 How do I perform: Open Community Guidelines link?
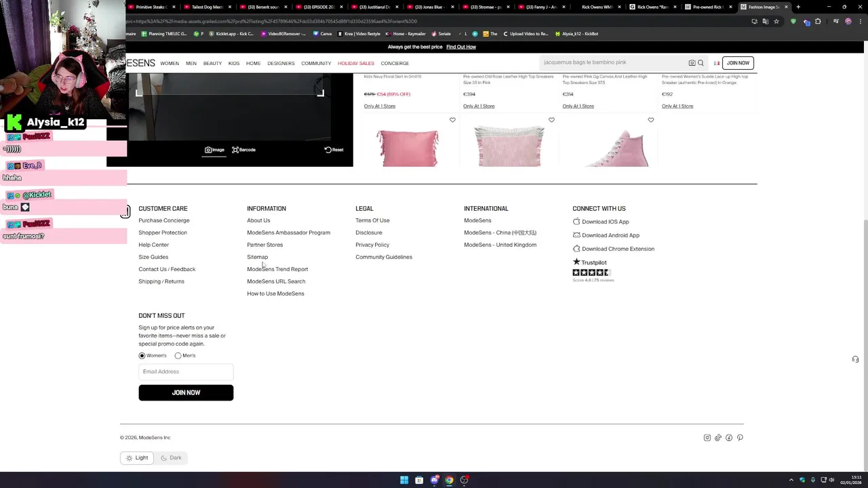[x=384, y=258]
